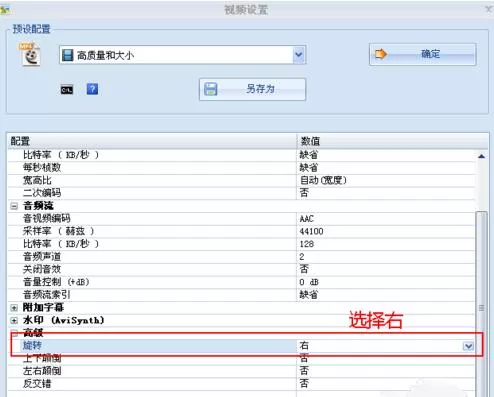Image resolution: width=494 pixels, height=397 pixels.
Task: Open the 高质量和大小 preset dropdown
Action: click(x=299, y=55)
